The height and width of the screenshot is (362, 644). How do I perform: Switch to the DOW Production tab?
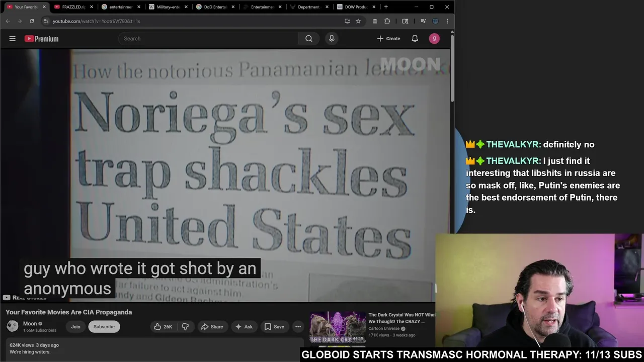[356, 7]
